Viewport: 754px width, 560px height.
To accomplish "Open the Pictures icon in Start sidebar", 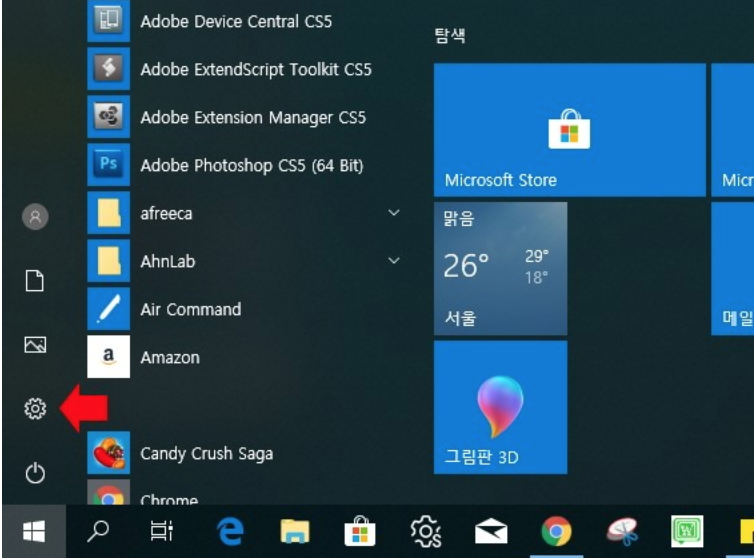I will [x=35, y=344].
